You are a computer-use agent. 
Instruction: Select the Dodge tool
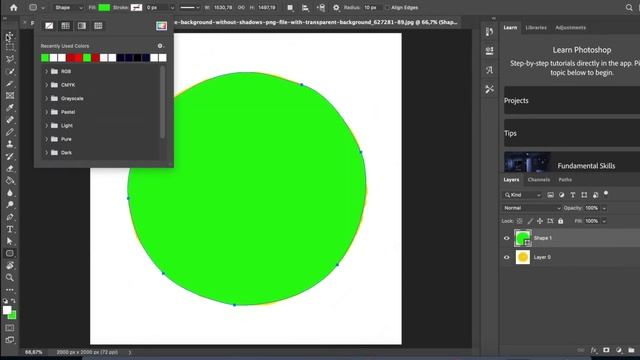[x=9, y=204]
